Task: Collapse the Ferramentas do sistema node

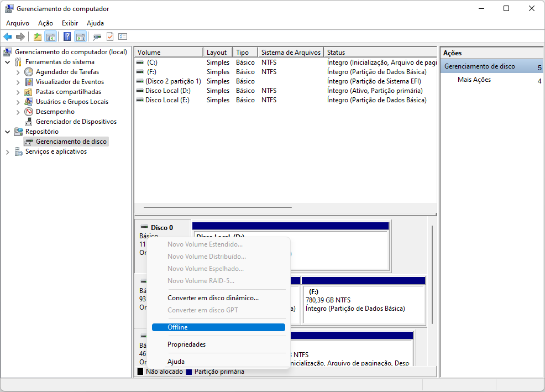Action: point(7,62)
